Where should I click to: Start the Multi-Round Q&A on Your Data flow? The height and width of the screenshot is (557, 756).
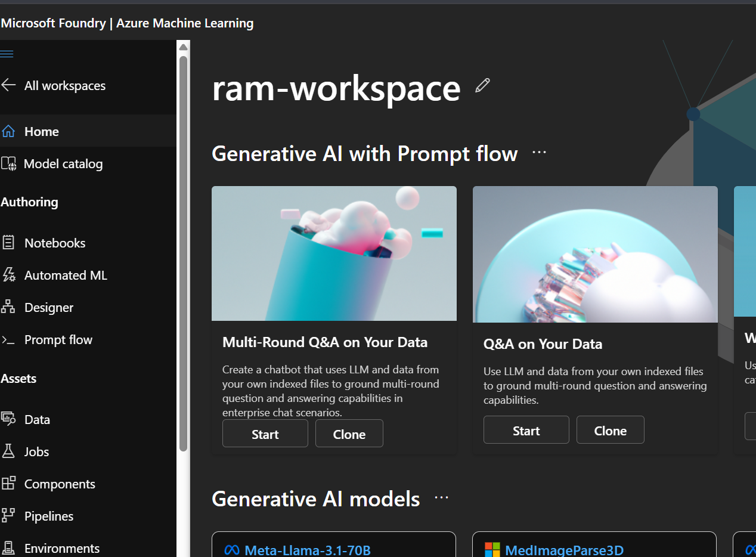point(265,434)
